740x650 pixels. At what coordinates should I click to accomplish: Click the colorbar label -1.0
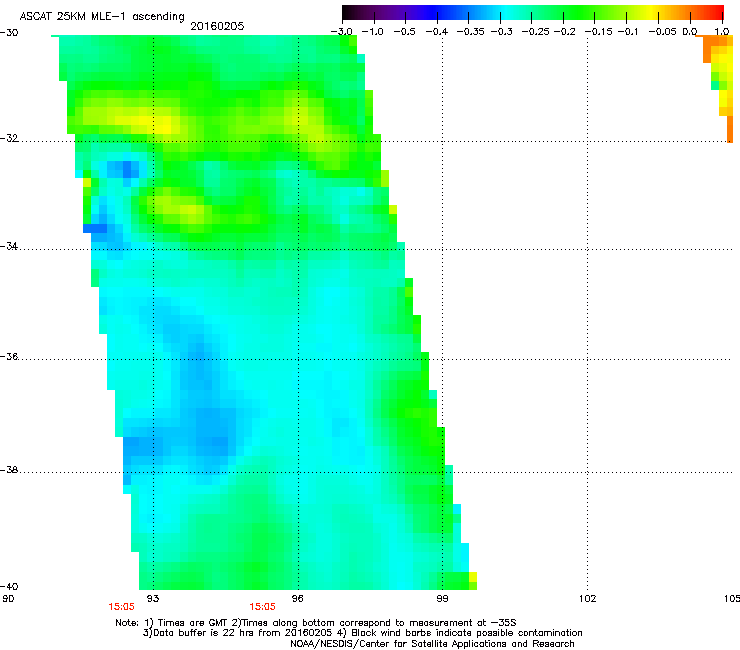click(372, 32)
